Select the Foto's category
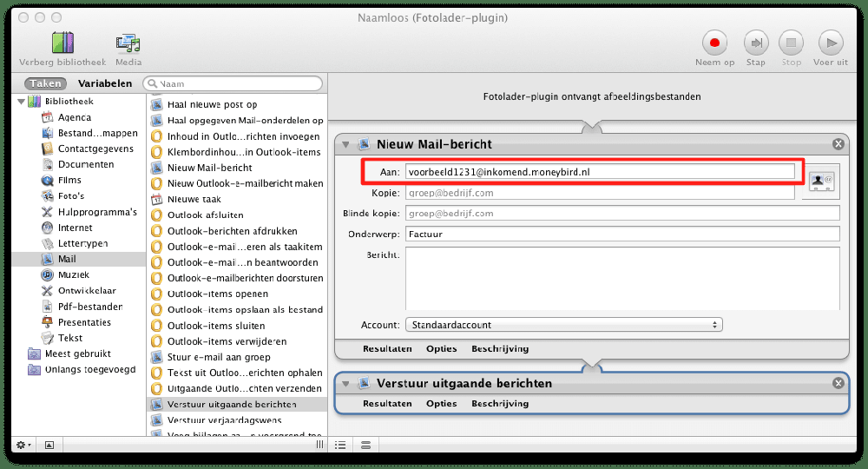Viewport: 868px width, 469px height. [63, 195]
